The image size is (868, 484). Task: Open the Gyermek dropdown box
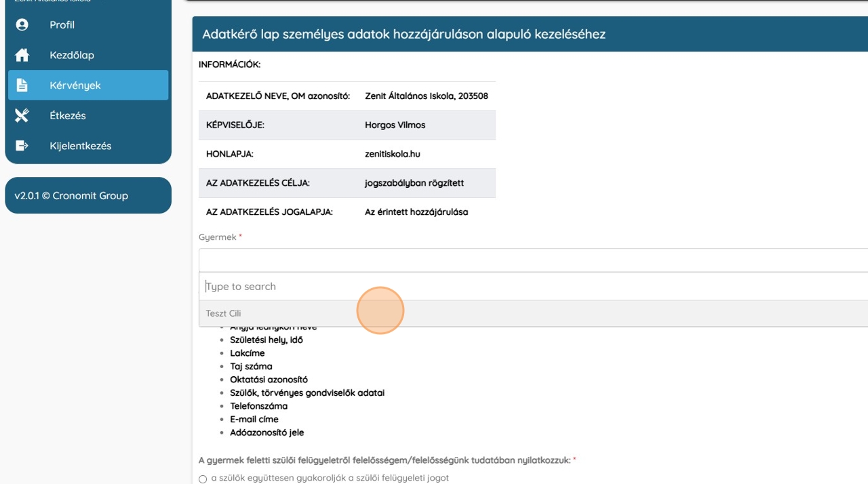pyautogui.click(x=533, y=260)
